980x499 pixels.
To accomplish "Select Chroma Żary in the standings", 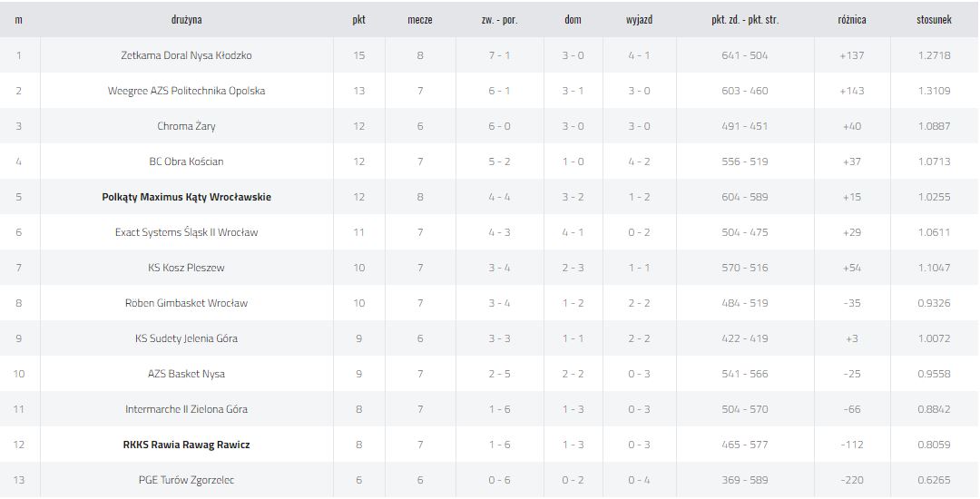I will (x=186, y=126).
